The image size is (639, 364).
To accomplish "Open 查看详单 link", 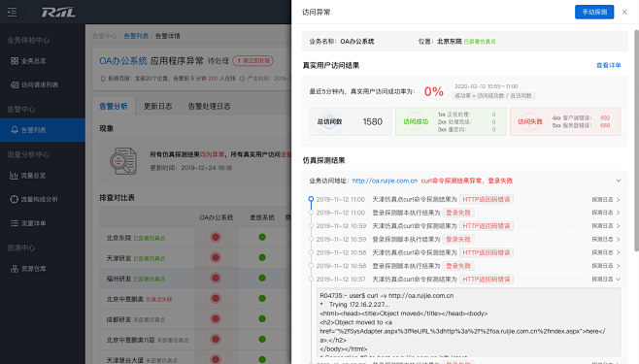I will pyautogui.click(x=609, y=65).
